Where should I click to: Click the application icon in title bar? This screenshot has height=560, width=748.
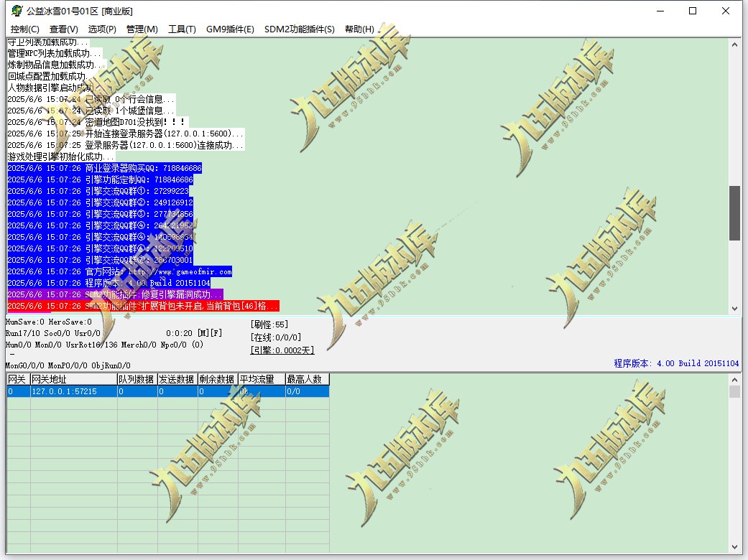17,11
